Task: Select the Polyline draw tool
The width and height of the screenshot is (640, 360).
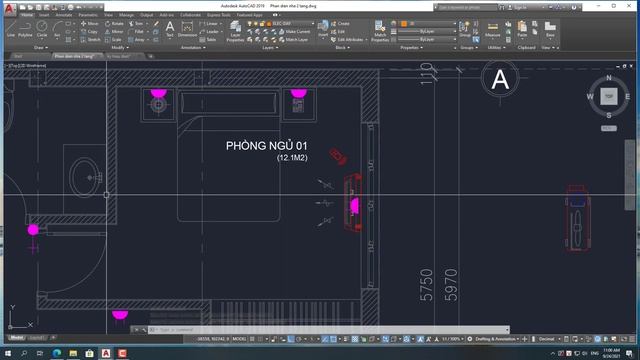Action: pyautogui.click(x=25, y=29)
